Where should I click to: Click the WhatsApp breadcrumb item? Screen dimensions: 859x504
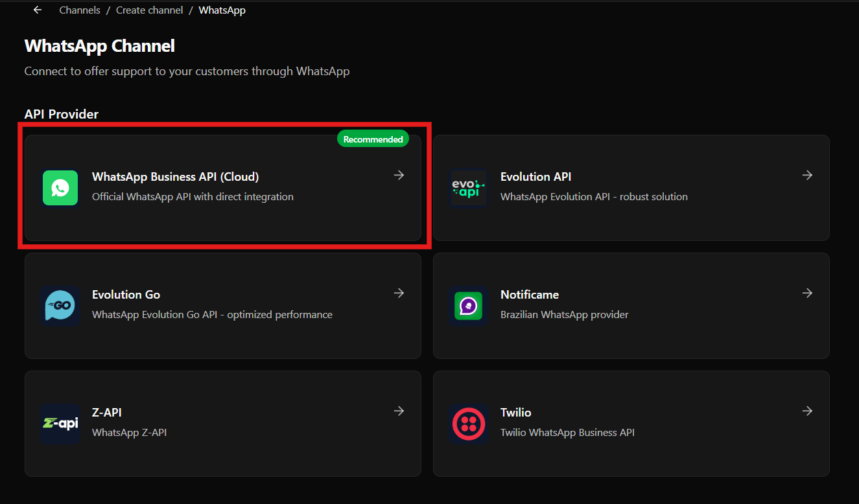pyautogui.click(x=222, y=10)
